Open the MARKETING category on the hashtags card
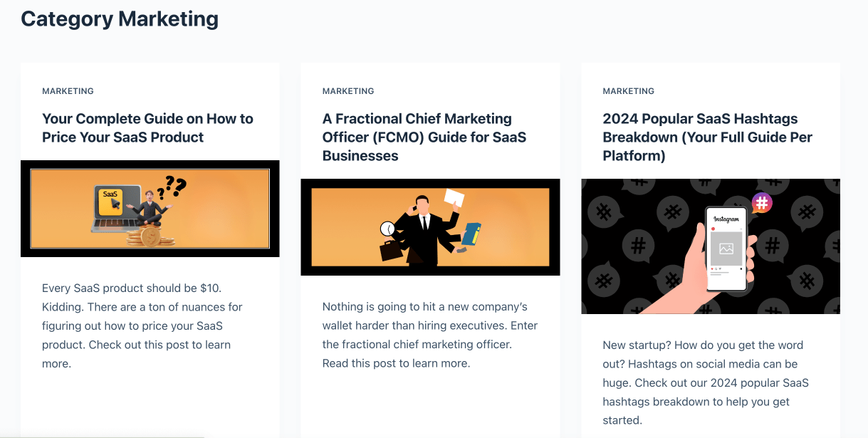The image size is (868, 438). click(x=628, y=91)
